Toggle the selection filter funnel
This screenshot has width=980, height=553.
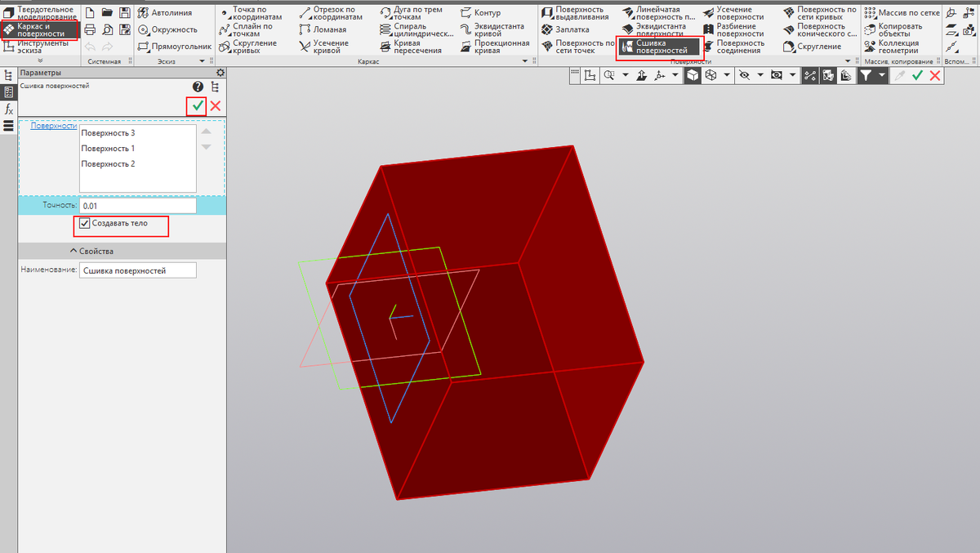click(x=866, y=75)
